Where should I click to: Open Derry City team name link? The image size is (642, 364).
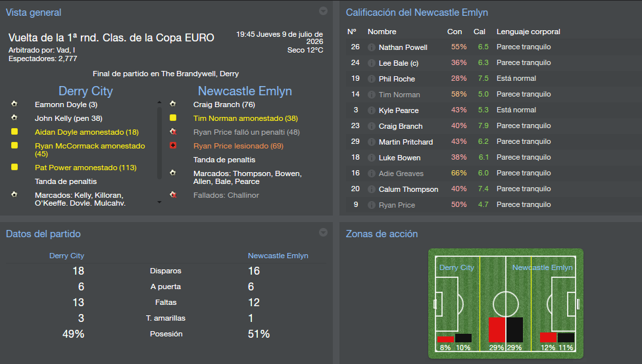[x=86, y=91]
